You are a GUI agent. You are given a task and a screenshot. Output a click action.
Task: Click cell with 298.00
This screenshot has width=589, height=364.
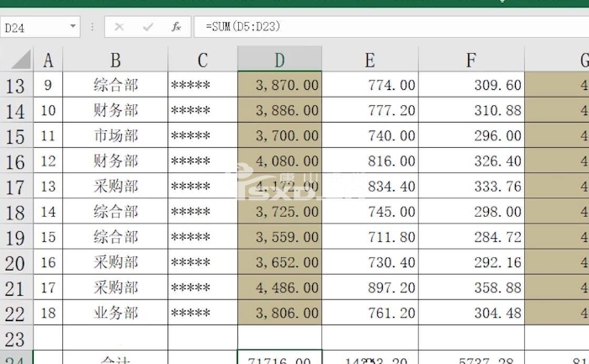tap(471, 212)
